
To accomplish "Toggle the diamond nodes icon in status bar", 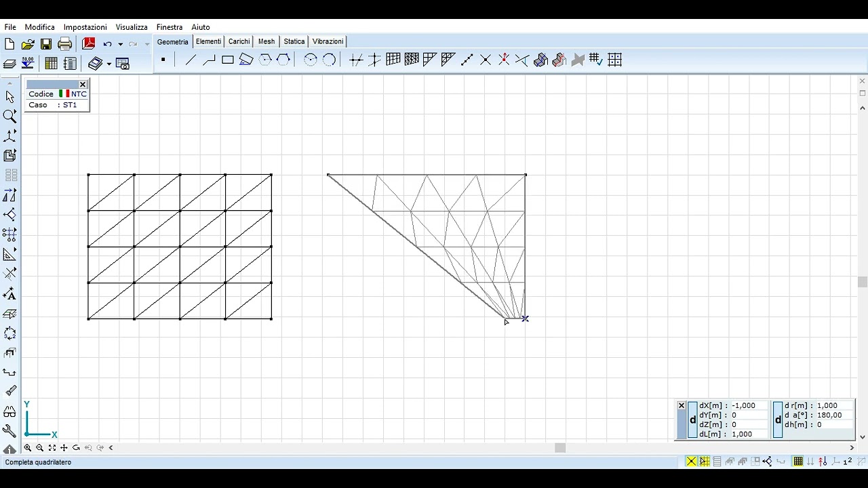I will click(x=767, y=462).
